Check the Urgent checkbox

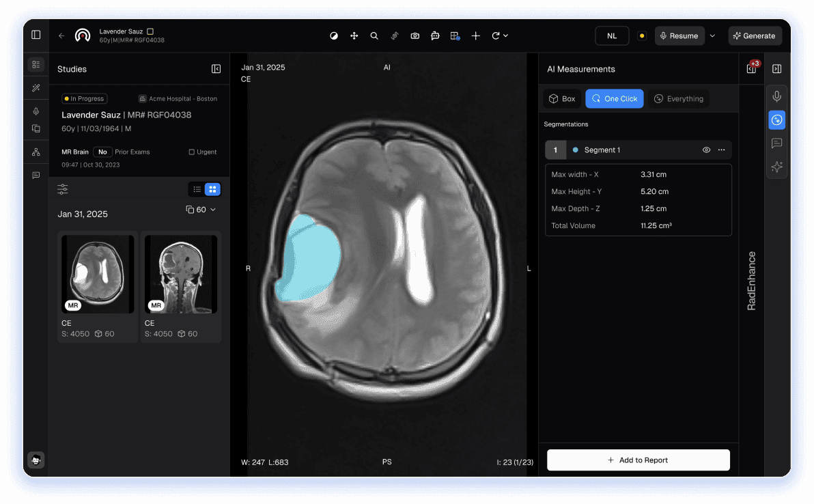click(191, 152)
